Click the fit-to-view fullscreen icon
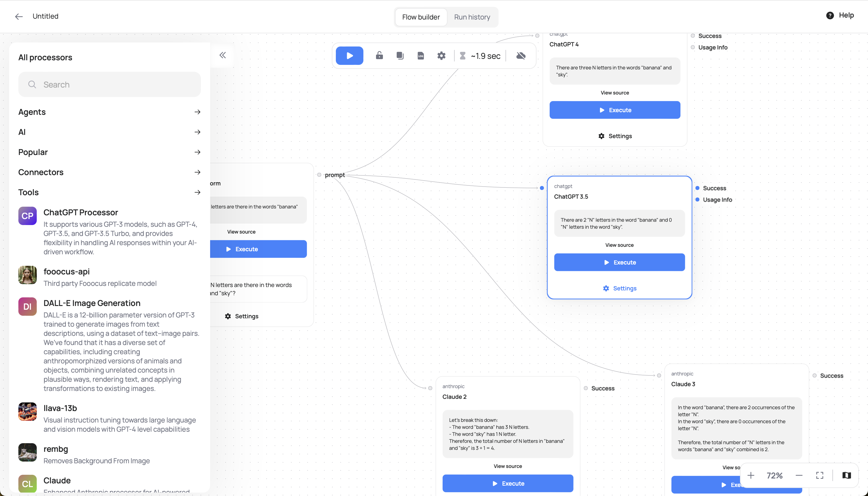Screen dimensions: 868x496 point(819,475)
